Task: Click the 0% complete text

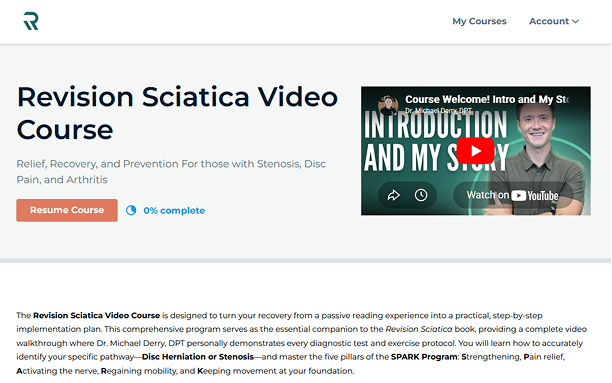Action: tap(174, 210)
